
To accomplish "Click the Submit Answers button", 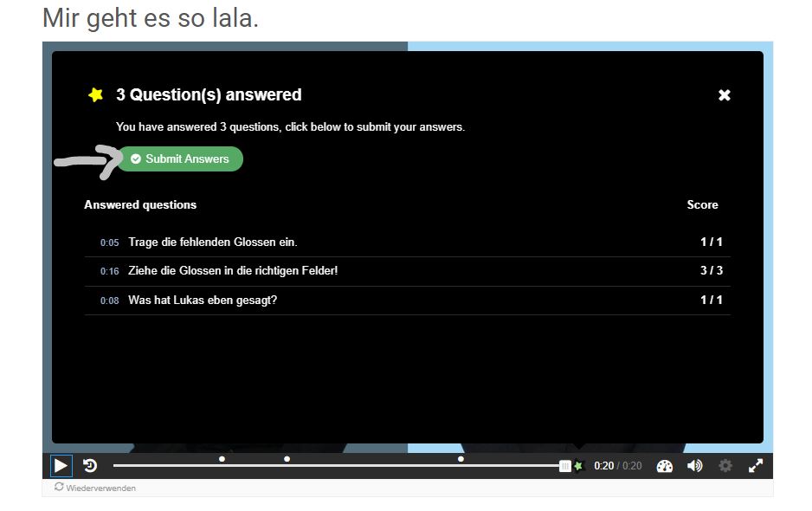I will [x=180, y=159].
